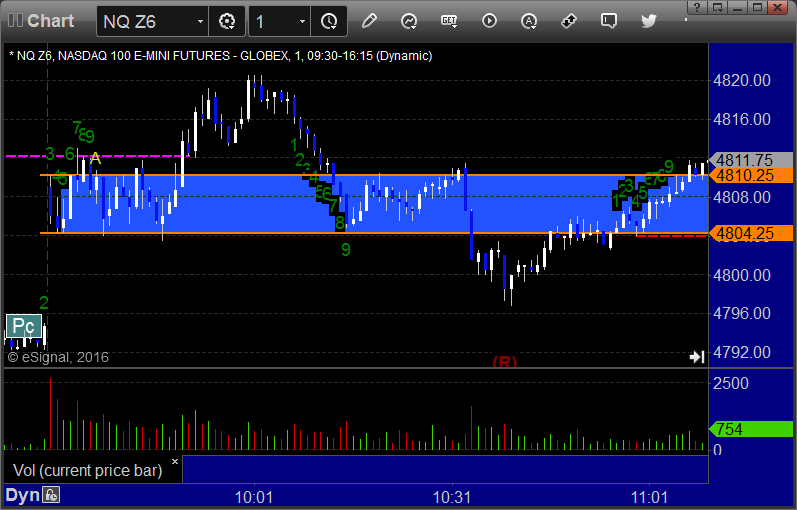Click the pop-out window icon

tap(718, 7)
